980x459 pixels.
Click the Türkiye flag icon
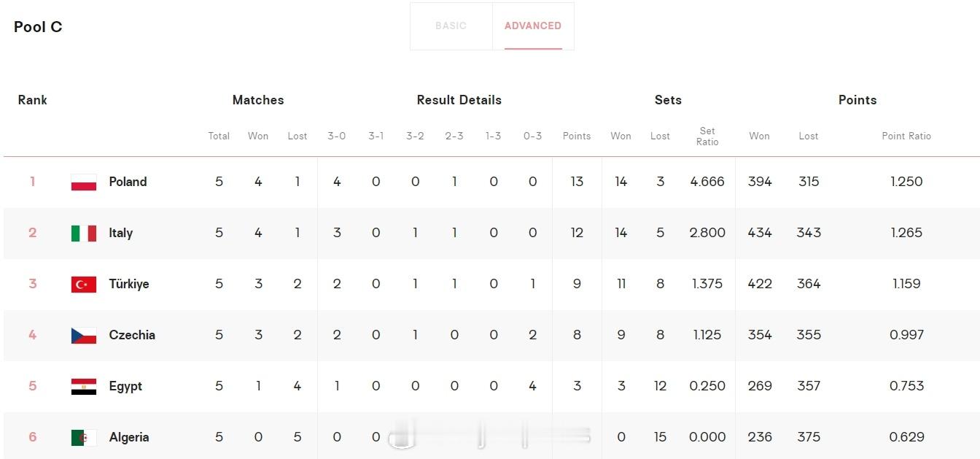tap(84, 285)
